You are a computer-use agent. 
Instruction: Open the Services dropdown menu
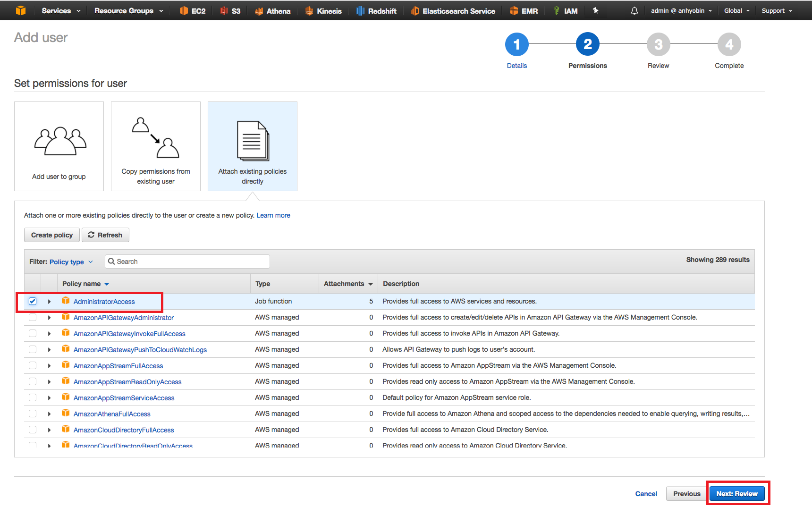click(x=61, y=10)
